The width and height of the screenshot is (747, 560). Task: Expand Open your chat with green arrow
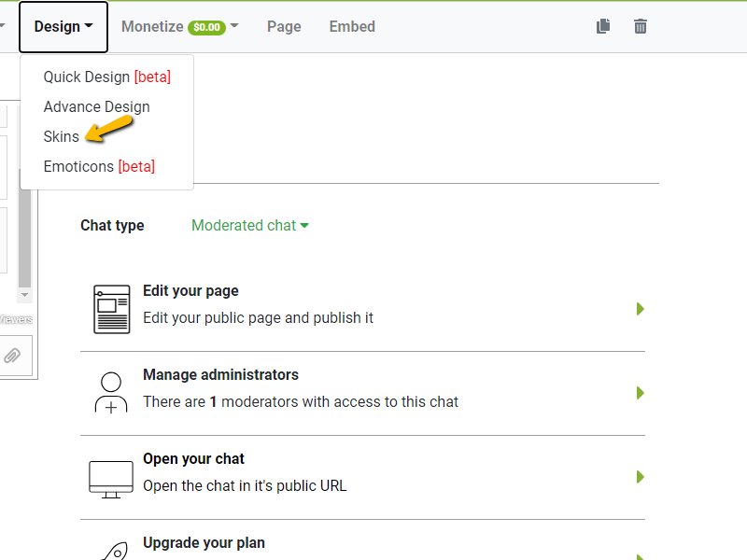641,477
